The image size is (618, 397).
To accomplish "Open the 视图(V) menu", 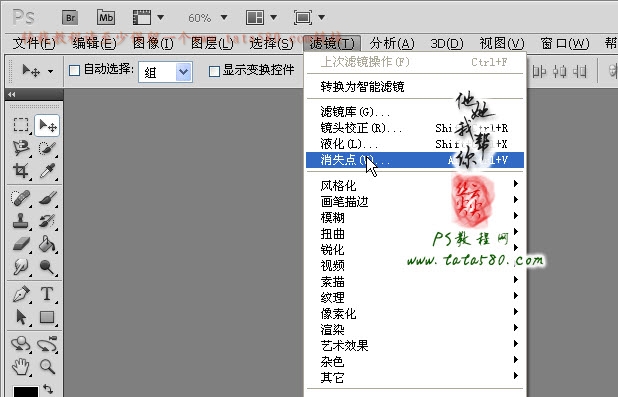I will (502, 43).
